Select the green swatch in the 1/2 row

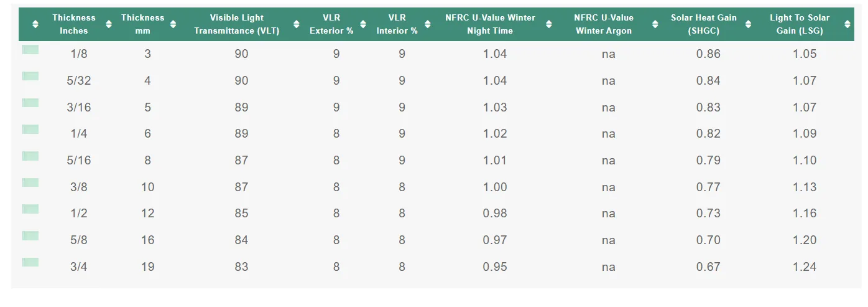[30, 209]
